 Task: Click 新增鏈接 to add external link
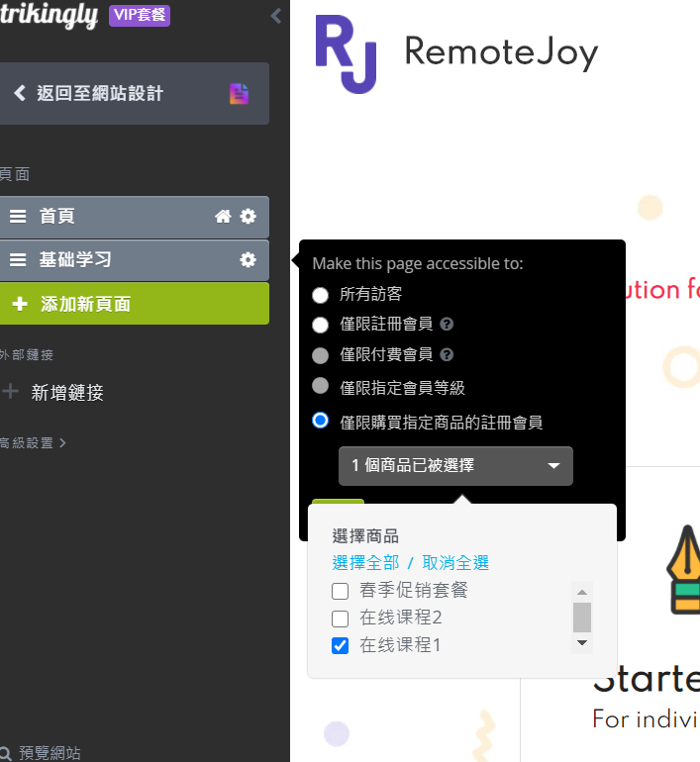(67, 393)
